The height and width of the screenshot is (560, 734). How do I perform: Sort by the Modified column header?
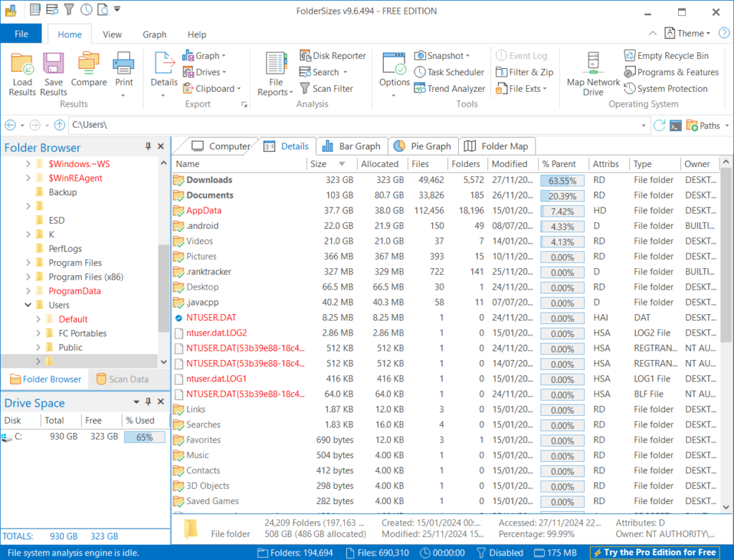point(513,164)
